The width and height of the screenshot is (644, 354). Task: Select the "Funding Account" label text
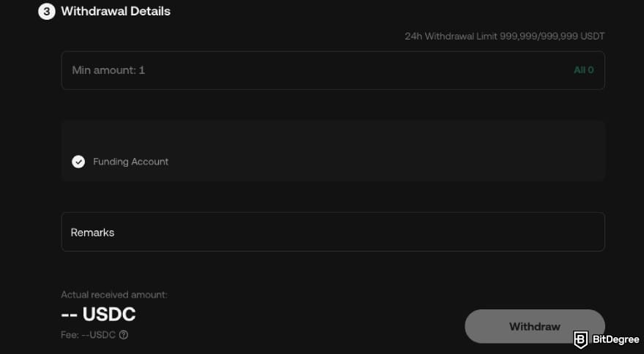tap(130, 162)
